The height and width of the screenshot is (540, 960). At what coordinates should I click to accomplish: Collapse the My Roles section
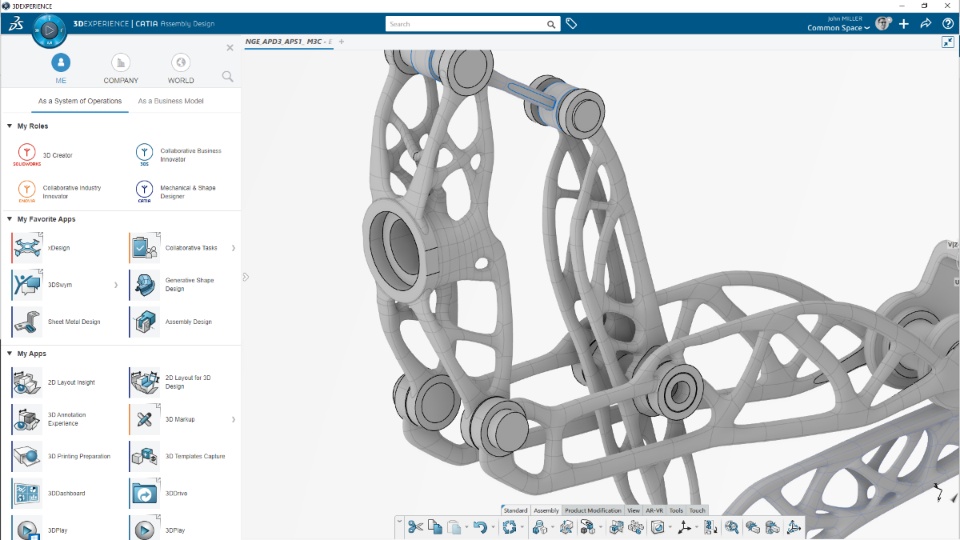(9, 126)
